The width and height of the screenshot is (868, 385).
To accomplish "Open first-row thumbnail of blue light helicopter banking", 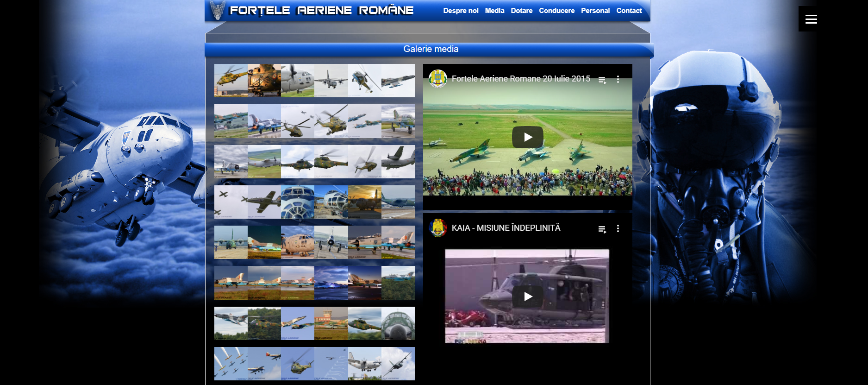I will coord(365,81).
